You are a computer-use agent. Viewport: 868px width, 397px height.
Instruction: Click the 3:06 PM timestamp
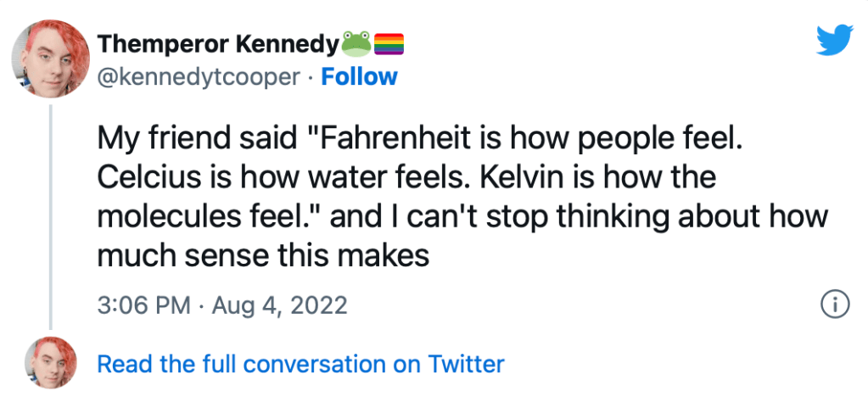[143, 305]
